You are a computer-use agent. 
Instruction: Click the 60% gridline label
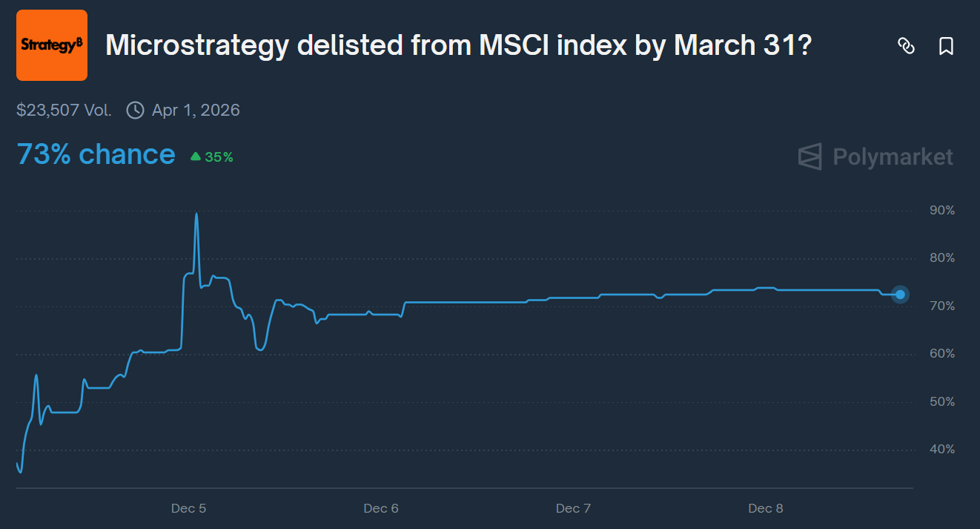click(x=942, y=354)
